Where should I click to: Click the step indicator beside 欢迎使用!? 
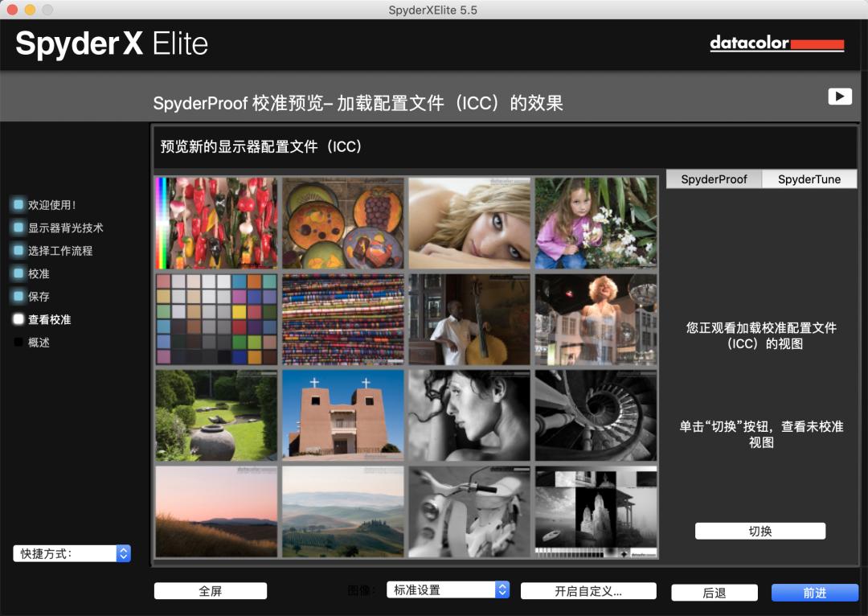point(18,205)
